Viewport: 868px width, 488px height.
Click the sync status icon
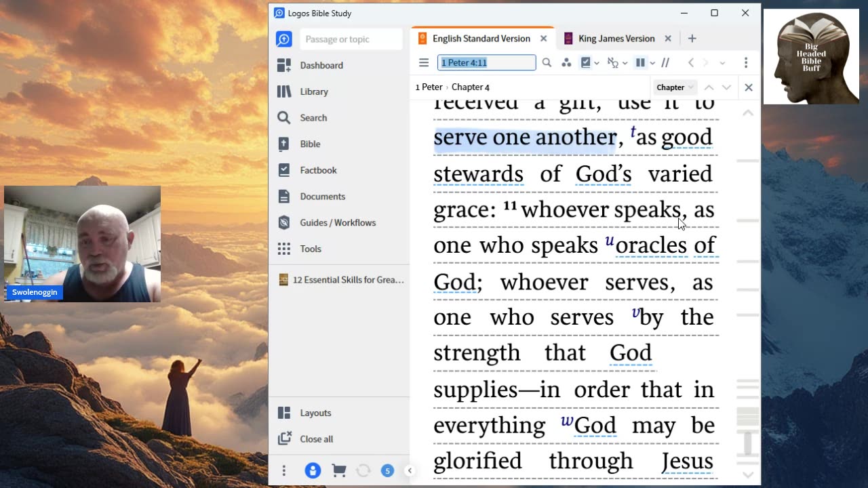pyautogui.click(x=363, y=470)
